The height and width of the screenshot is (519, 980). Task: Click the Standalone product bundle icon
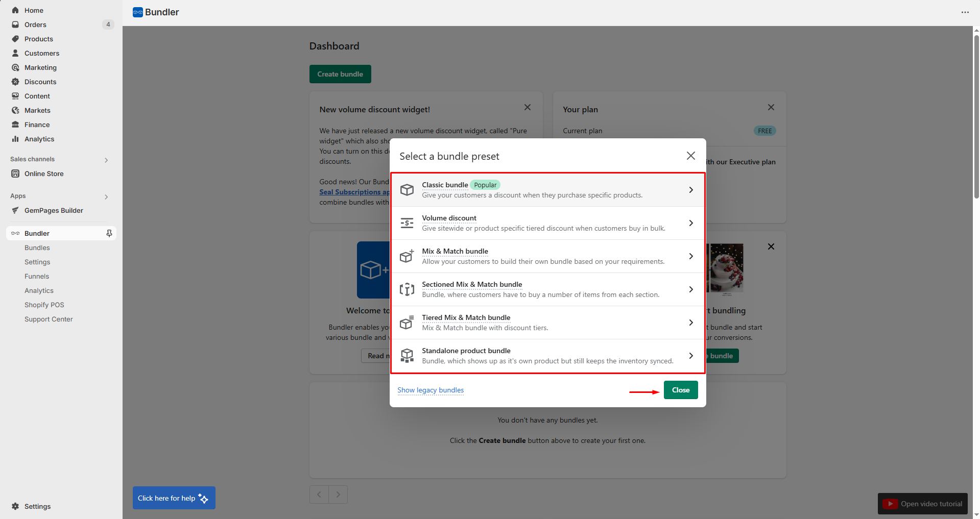point(407,356)
